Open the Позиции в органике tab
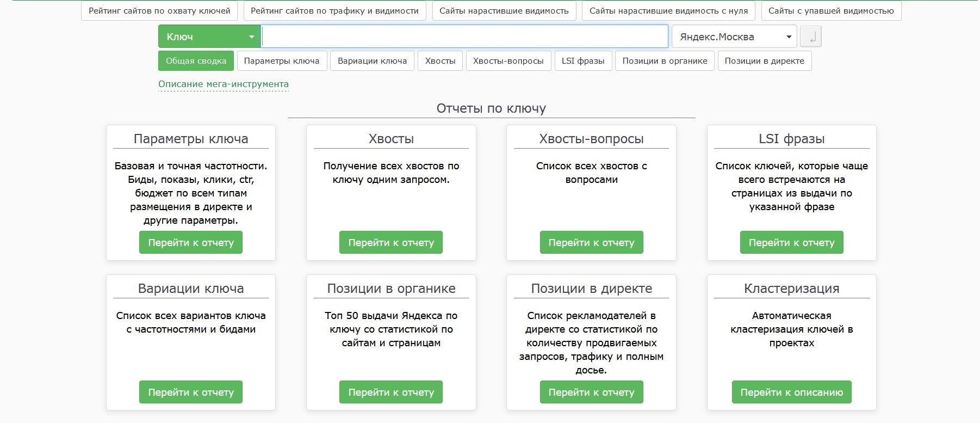This screenshot has width=980, height=423. [x=665, y=61]
